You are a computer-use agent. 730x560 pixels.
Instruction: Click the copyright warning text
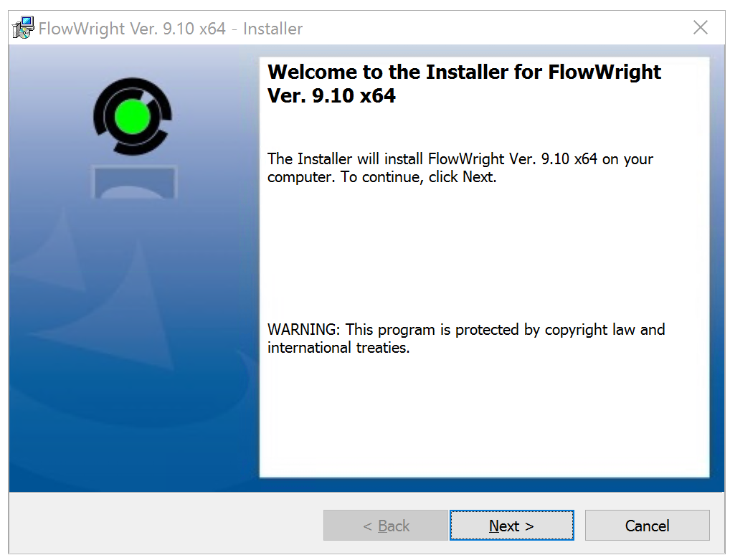465,338
